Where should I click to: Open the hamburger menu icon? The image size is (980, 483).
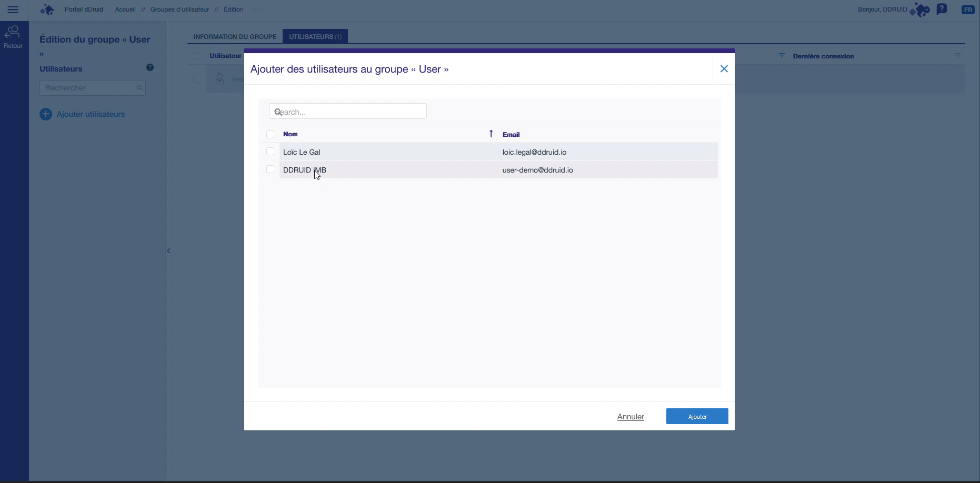point(13,9)
